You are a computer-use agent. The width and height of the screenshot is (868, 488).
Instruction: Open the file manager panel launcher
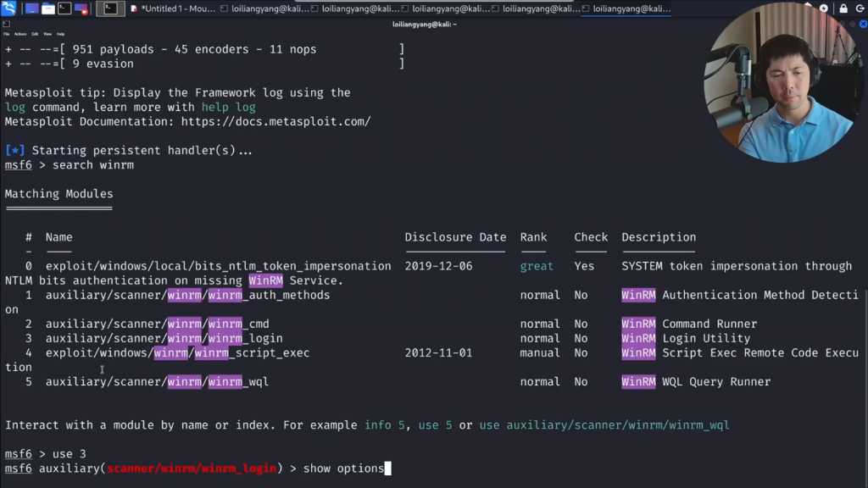(48, 8)
